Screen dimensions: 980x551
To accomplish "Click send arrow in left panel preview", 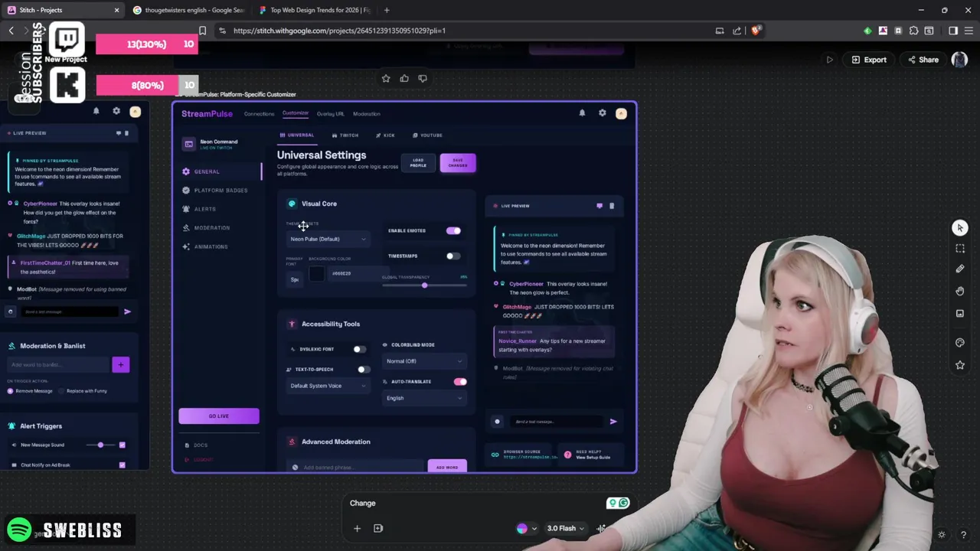I will (127, 311).
